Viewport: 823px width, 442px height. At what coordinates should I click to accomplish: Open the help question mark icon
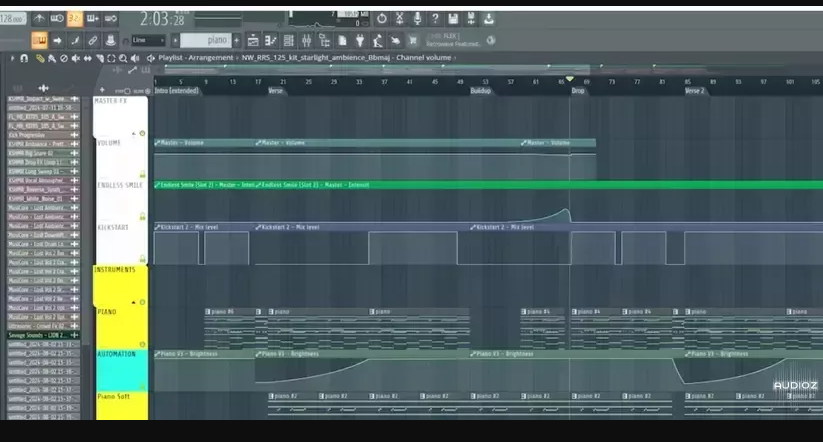pos(435,19)
